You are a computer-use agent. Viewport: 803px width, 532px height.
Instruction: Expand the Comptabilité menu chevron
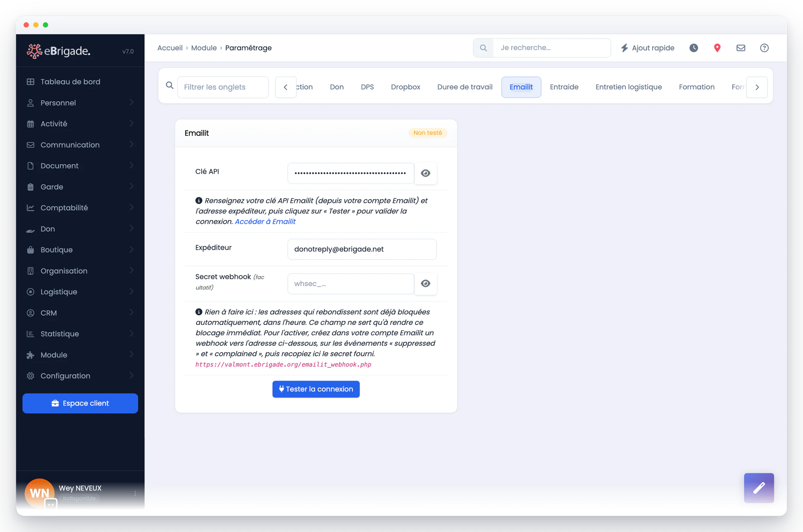[131, 207]
